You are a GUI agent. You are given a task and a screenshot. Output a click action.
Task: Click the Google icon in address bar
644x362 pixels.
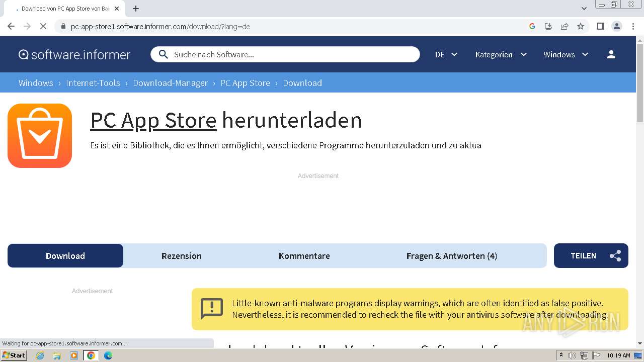532,27
